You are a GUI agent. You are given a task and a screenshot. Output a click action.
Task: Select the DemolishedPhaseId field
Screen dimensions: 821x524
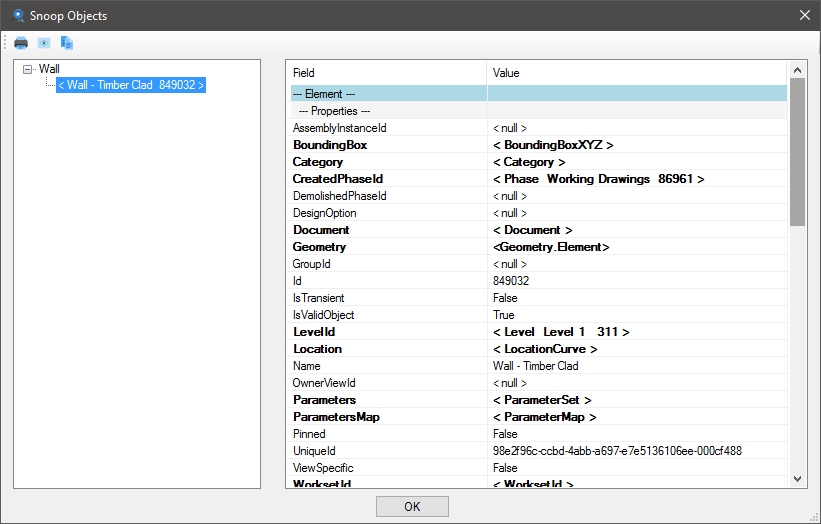(x=339, y=196)
